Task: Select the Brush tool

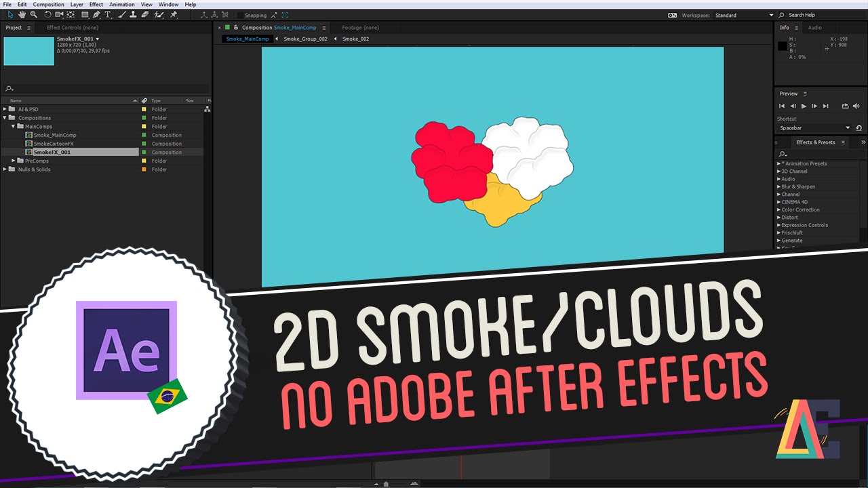Action: (121, 15)
